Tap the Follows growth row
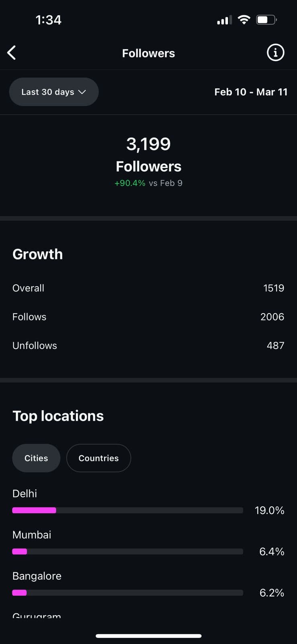This screenshot has height=644, width=297. pyautogui.click(x=148, y=317)
